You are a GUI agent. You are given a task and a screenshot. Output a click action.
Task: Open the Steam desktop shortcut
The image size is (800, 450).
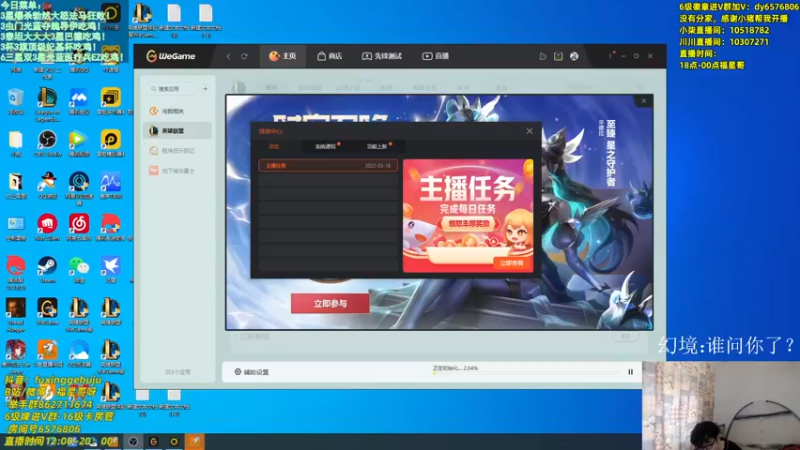[x=47, y=269]
